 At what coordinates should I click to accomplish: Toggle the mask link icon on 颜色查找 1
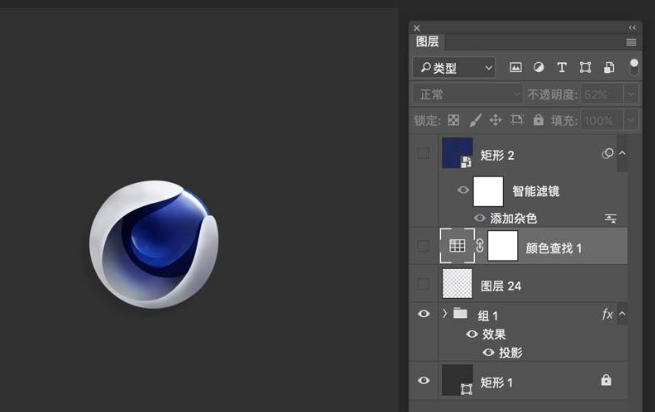coord(480,246)
